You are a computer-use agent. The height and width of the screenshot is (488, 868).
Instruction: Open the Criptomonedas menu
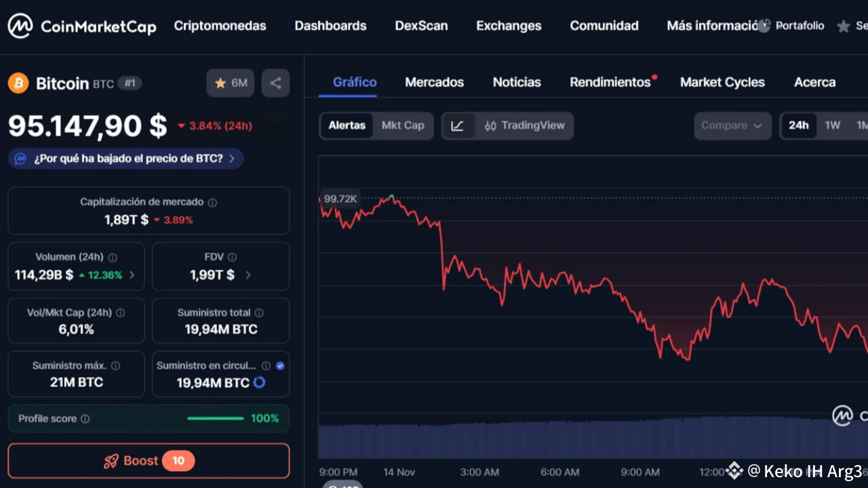(220, 26)
